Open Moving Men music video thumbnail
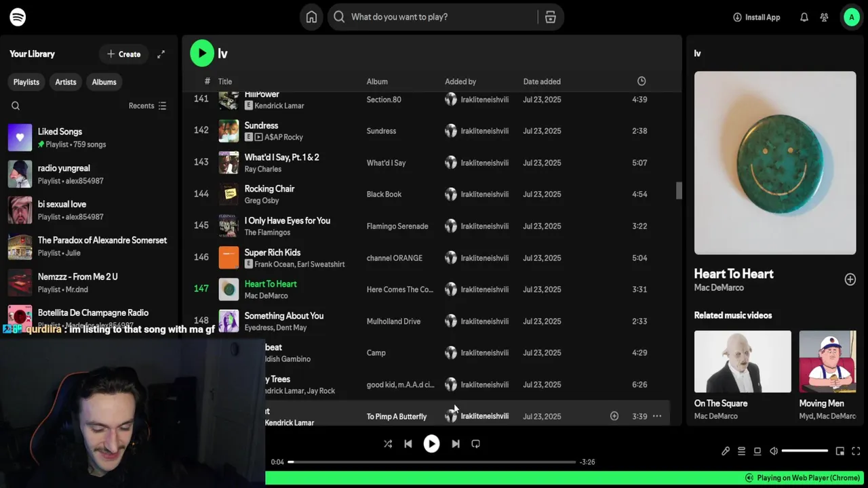The image size is (868, 488). (x=828, y=361)
